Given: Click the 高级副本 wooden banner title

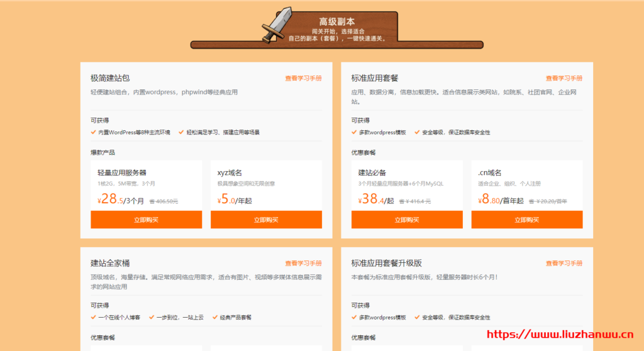Looking at the screenshot, I should [336, 22].
